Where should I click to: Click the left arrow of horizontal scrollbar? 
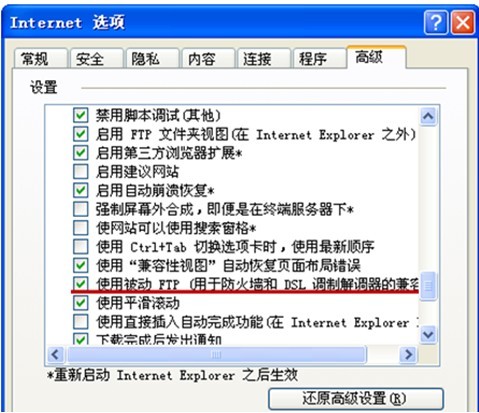(55, 354)
